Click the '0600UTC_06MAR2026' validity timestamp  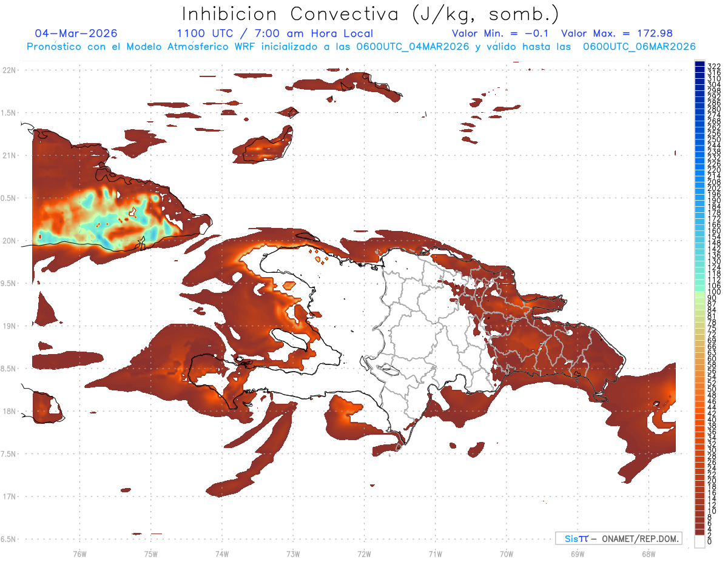coord(639,47)
